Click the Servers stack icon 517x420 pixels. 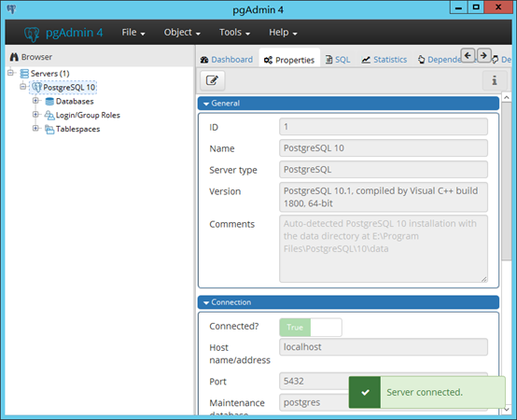point(24,74)
